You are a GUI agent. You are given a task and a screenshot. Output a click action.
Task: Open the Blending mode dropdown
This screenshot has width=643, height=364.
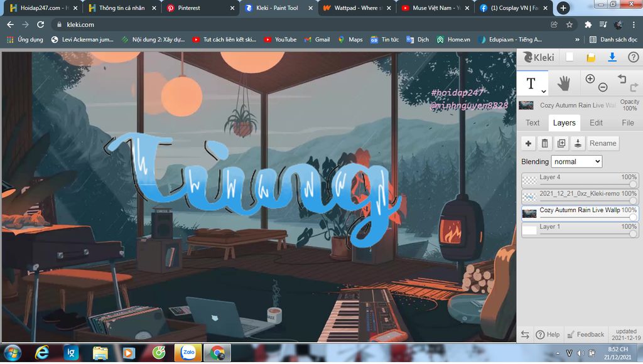point(576,161)
